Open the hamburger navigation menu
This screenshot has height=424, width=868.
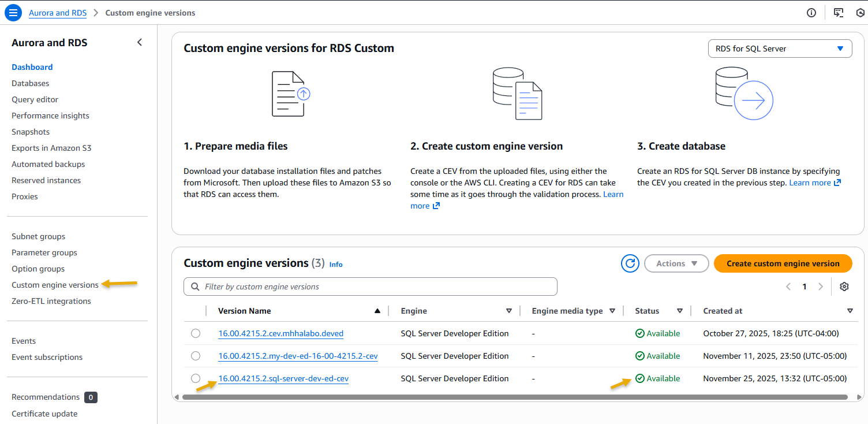pos(13,13)
